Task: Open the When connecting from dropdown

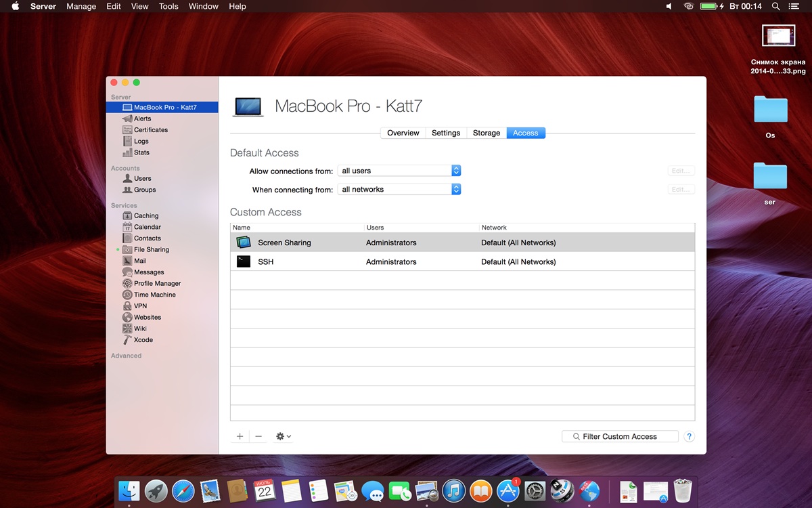Action: point(399,190)
